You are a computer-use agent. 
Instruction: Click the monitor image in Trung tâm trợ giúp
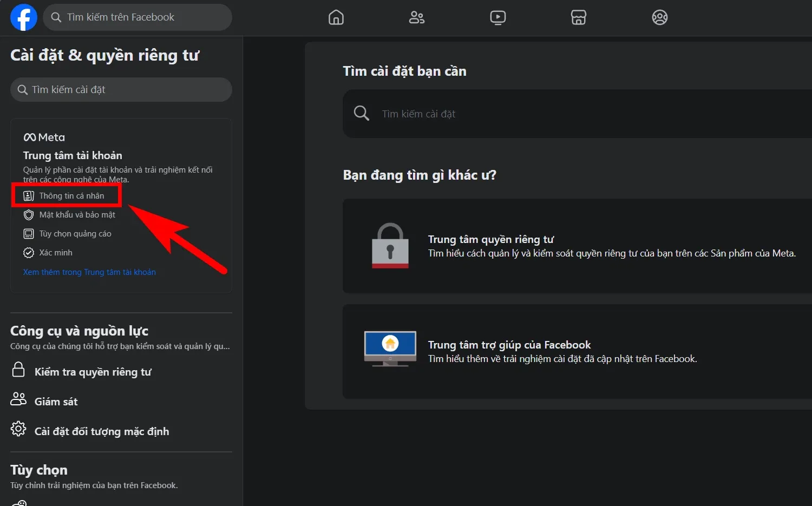click(x=390, y=349)
